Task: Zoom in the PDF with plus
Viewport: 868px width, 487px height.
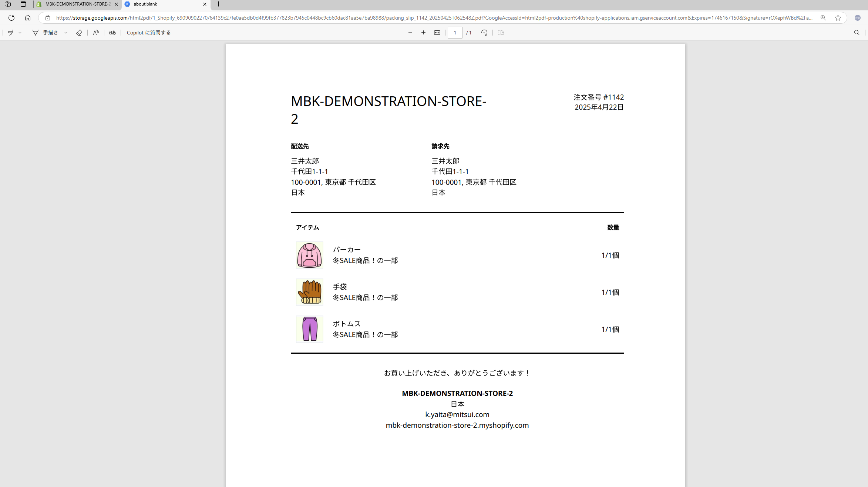Action: [x=423, y=33]
